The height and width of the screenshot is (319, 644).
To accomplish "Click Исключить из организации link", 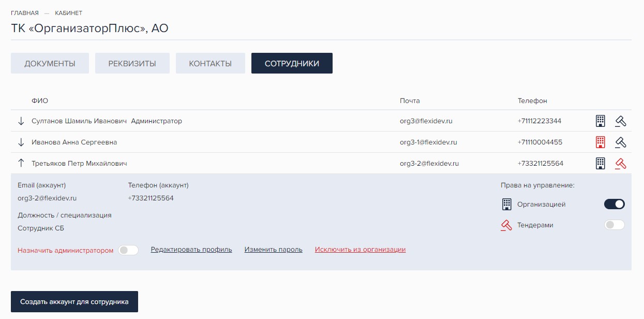I will (x=360, y=250).
